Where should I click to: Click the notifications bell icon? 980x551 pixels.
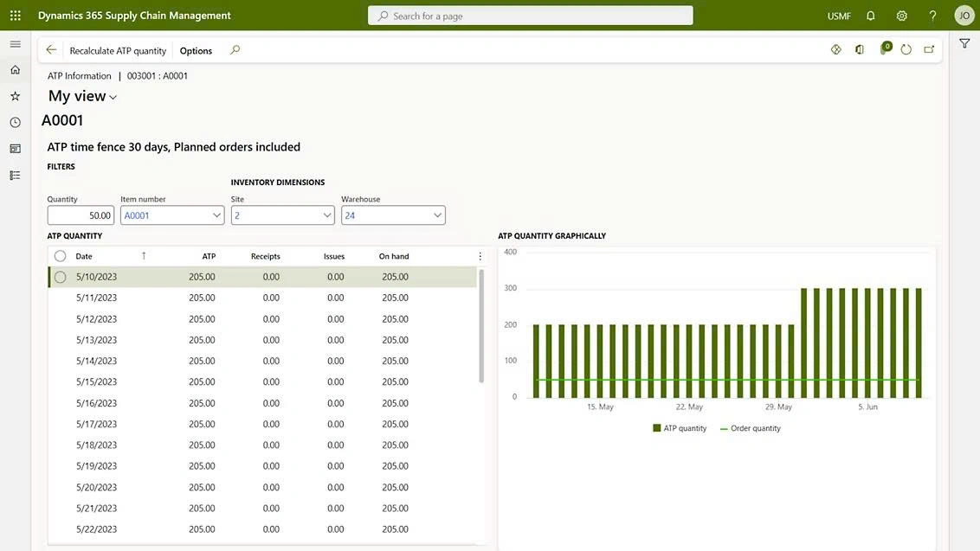click(x=871, y=16)
